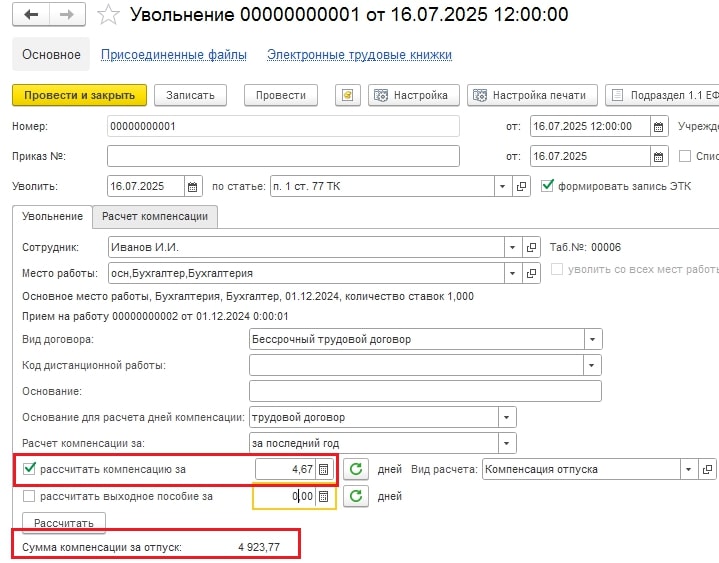Click the document date 16.07.2025 12:00:00 field
This screenshot has width=719, height=563.
(590, 127)
